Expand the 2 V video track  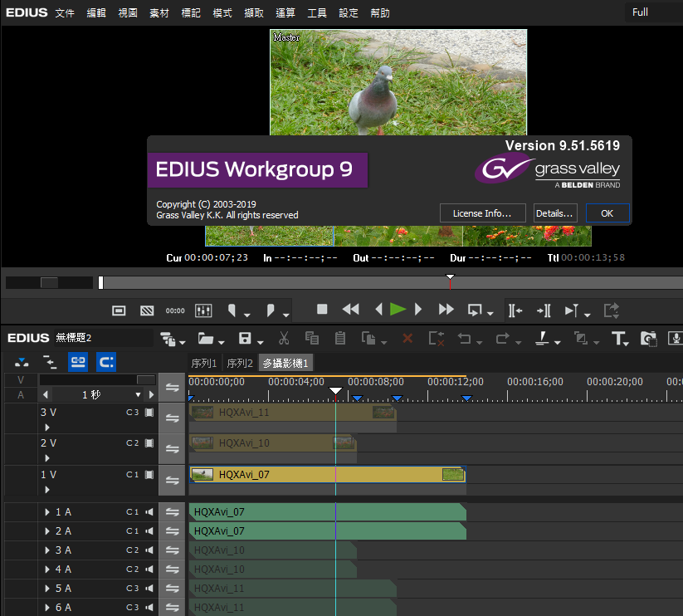(47, 458)
